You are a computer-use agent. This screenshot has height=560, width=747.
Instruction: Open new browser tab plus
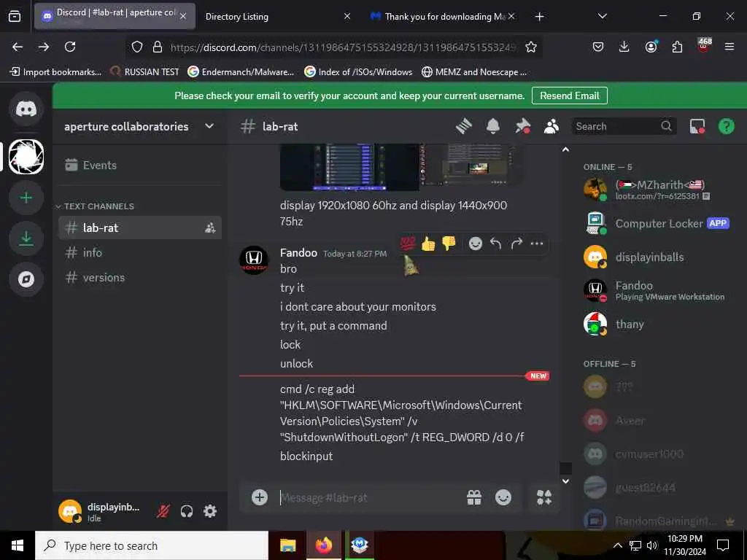(x=539, y=17)
